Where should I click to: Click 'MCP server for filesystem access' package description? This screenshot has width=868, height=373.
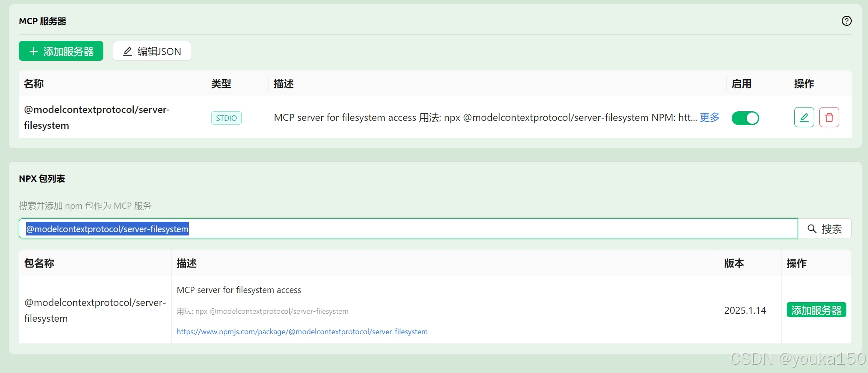pyautogui.click(x=239, y=290)
